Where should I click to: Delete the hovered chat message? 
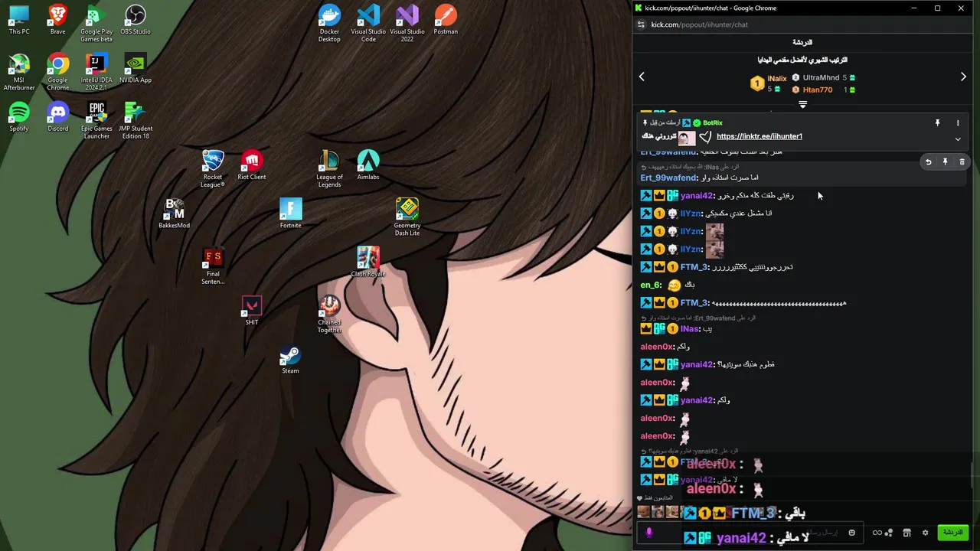[962, 162]
